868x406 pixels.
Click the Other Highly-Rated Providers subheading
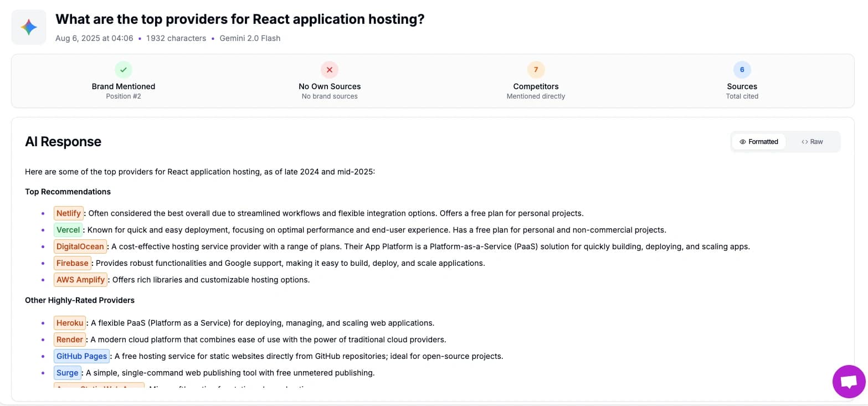pos(80,300)
